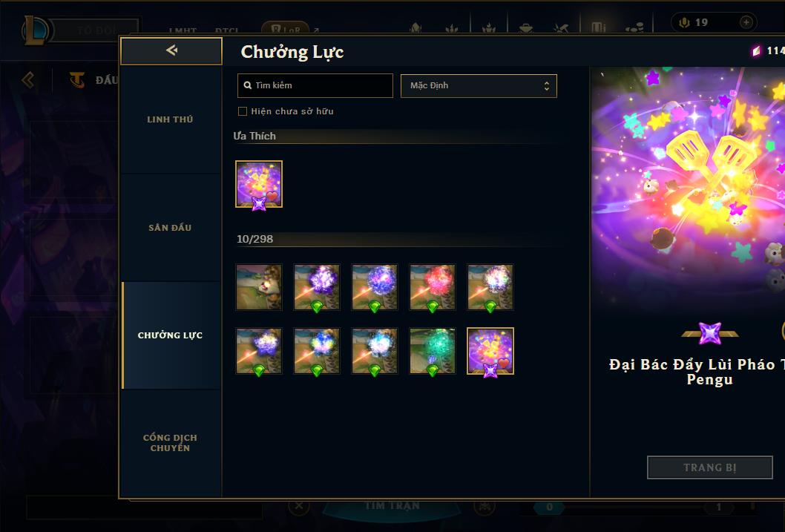This screenshot has width=785, height=532.
Task: Click the Trang Bị equip button
Action: click(709, 467)
